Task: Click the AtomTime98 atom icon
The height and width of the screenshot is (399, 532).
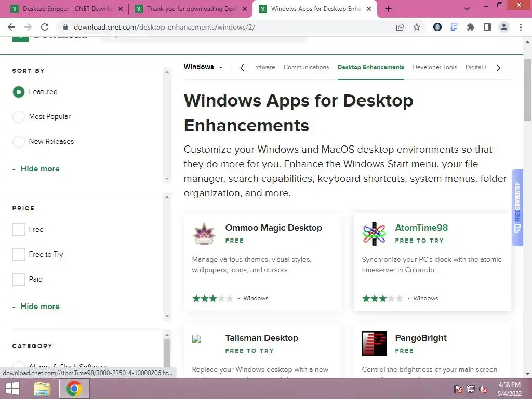Action: [374, 234]
